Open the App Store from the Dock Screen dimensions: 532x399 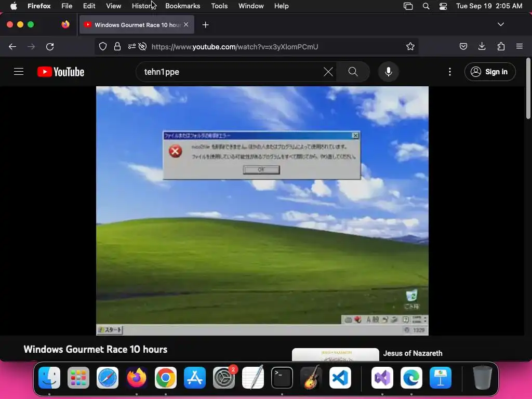click(x=195, y=378)
